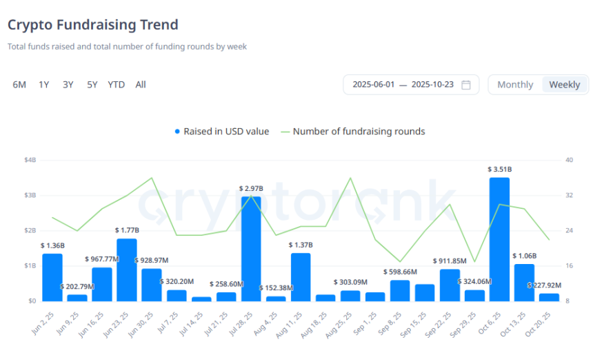Switch to Monthly view
Viewport: 593px width, 364px height.
[515, 85]
